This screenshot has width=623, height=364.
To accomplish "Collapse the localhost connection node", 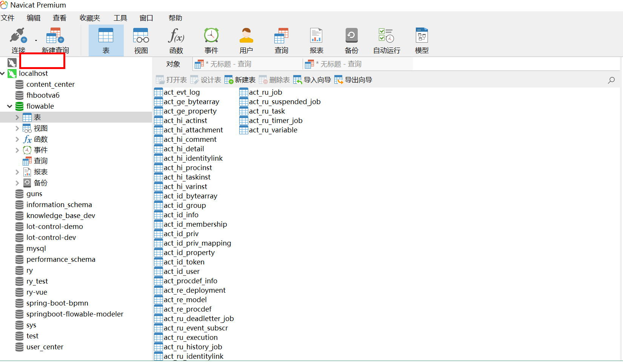I will (3, 74).
